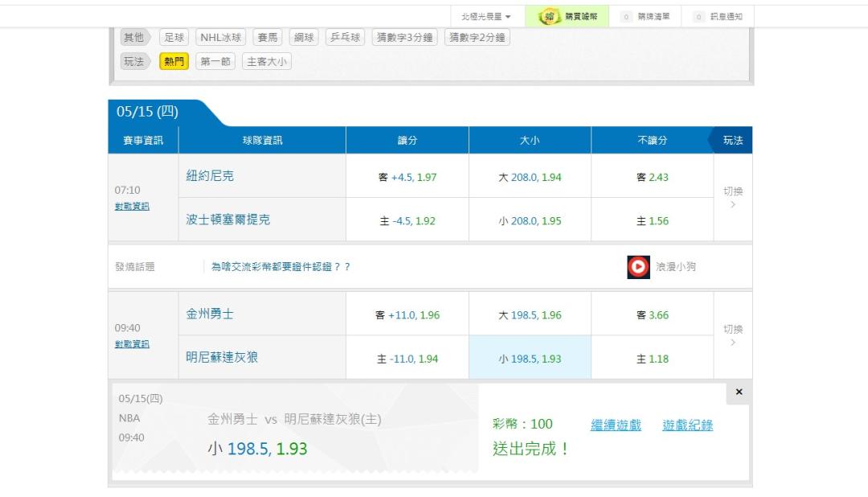Select the 第一節 play type
The height and width of the screenshot is (497, 868).
pyautogui.click(x=215, y=61)
